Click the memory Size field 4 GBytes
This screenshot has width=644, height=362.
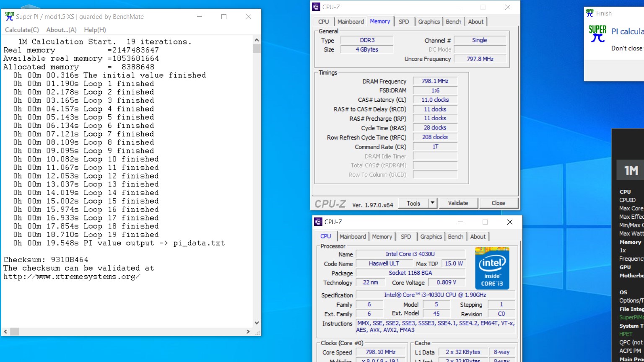[x=367, y=49]
